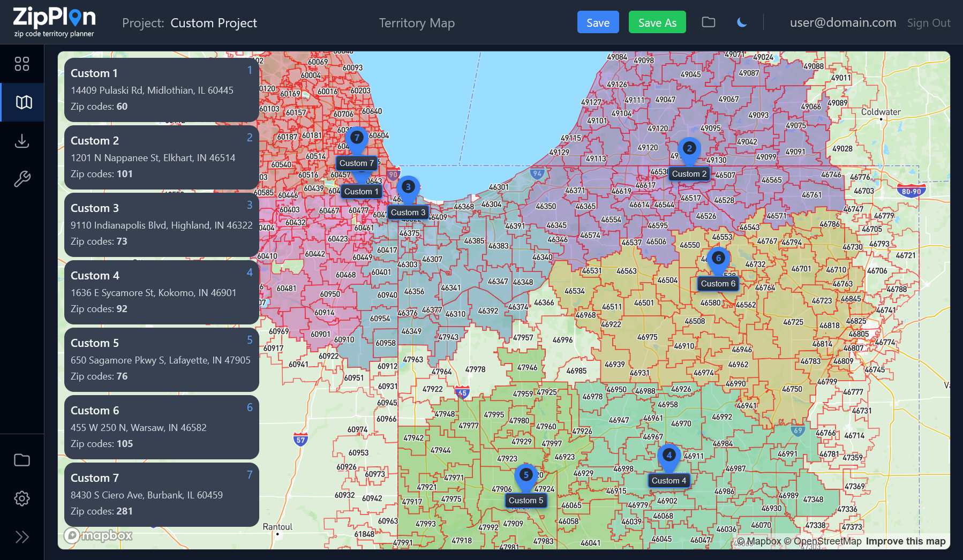This screenshot has width=963, height=560.
Task: Click the Save As button
Action: point(657,22)
